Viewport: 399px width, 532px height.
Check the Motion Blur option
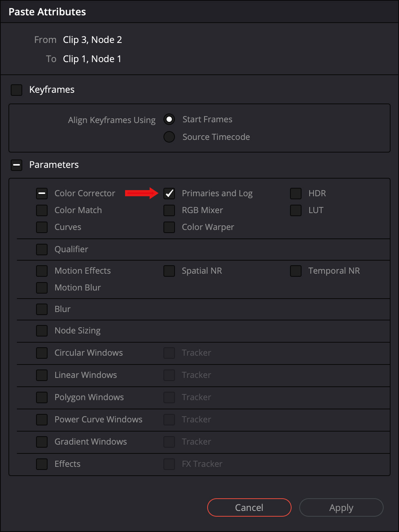click(42, 288)
